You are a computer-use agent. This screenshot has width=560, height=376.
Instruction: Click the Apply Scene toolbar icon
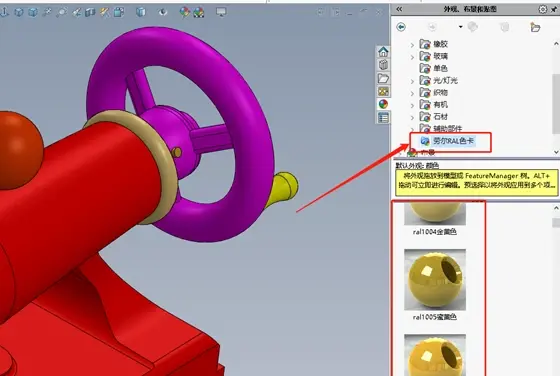point(199,12)
